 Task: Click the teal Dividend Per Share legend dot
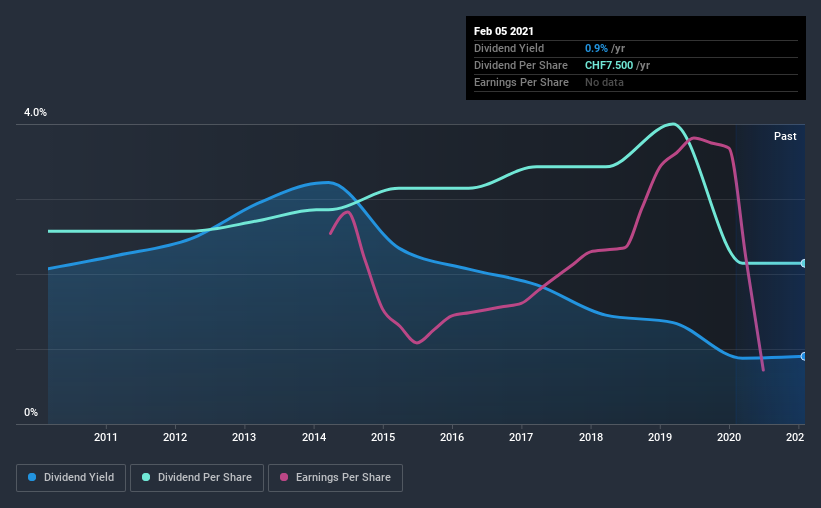click(x=146, y=477)
